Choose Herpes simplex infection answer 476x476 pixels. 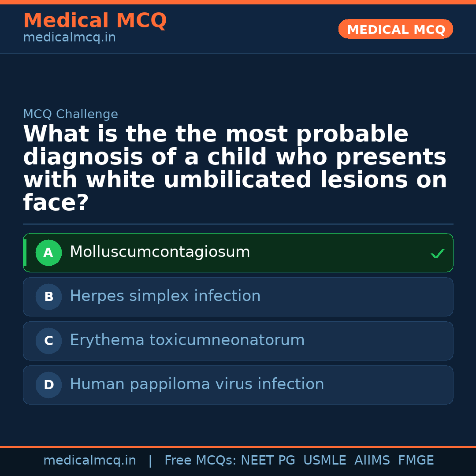click(x=165, y=296)
